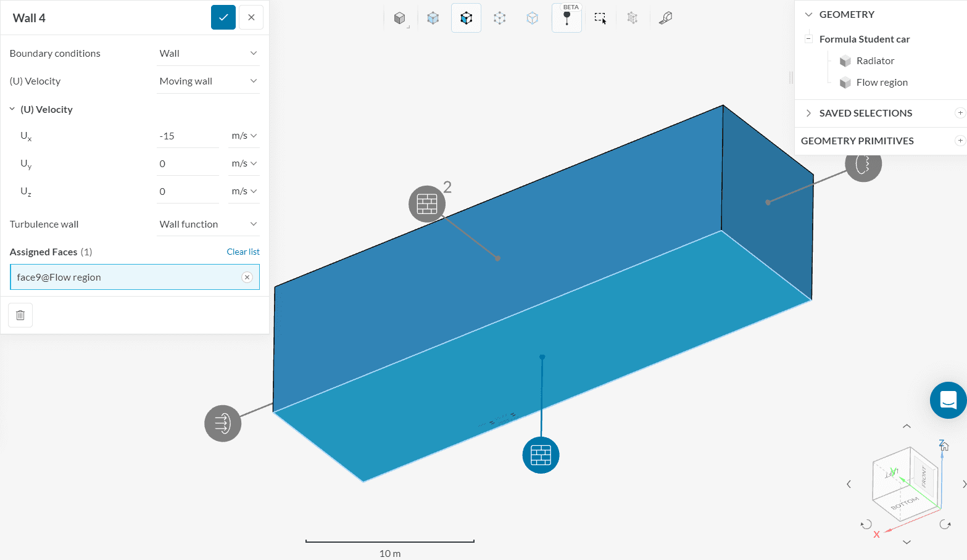
Task: Open the (U) Velocity type dropdown
Action: coord(208,81)
